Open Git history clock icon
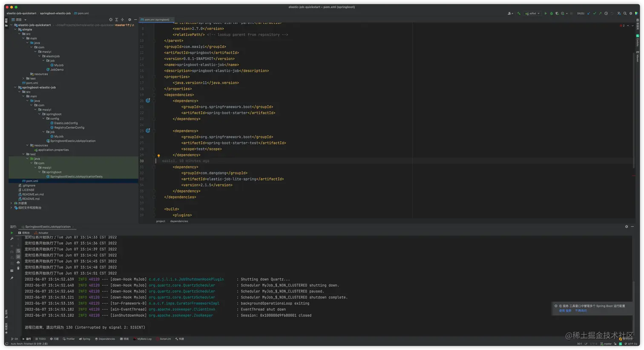Image resolution: width=644 pixels, height=350 pixels. tap(606, 14)
